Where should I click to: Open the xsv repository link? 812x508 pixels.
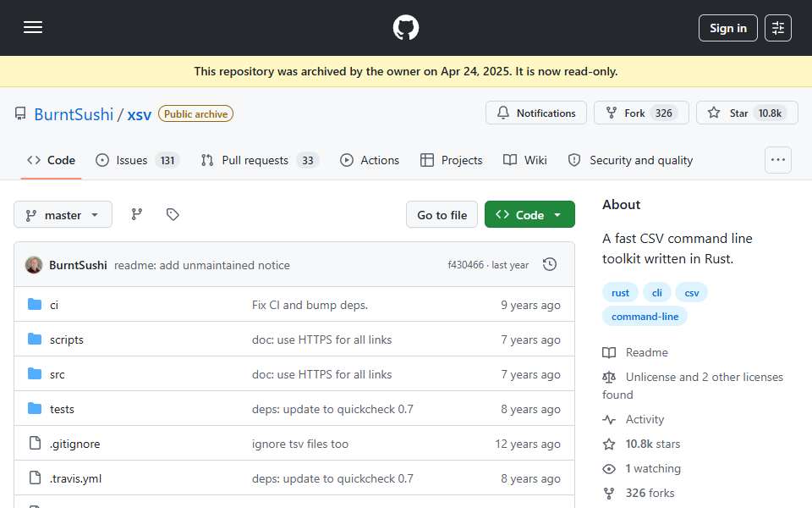click(x=140, y=114)
